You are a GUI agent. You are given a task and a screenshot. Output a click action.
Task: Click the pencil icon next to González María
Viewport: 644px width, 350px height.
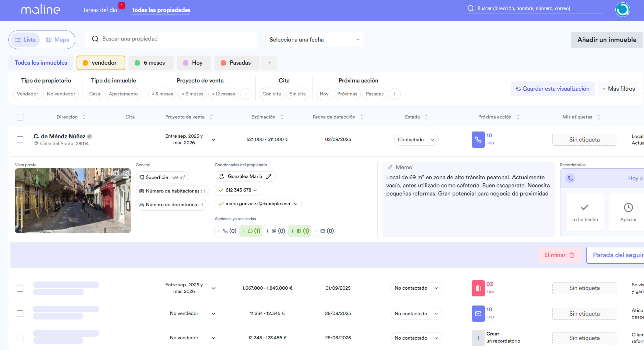269,176
